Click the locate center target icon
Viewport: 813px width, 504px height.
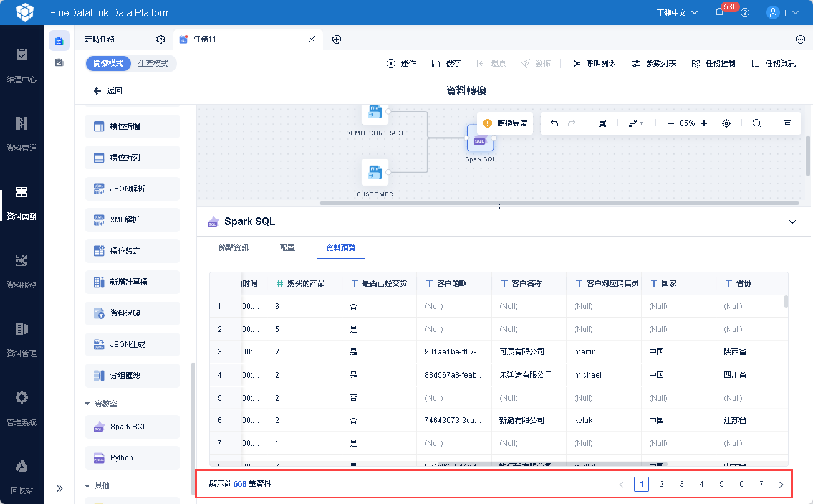click(726, 123)
